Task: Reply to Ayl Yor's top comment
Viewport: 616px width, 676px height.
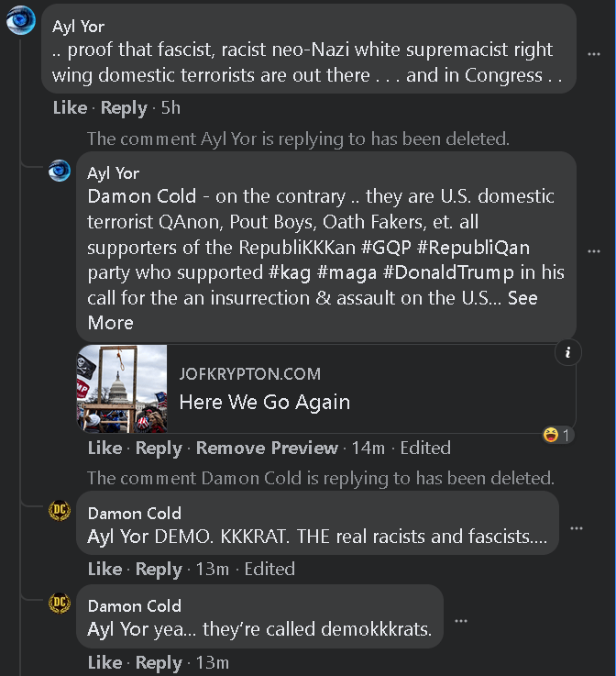Action: [124, 108]
